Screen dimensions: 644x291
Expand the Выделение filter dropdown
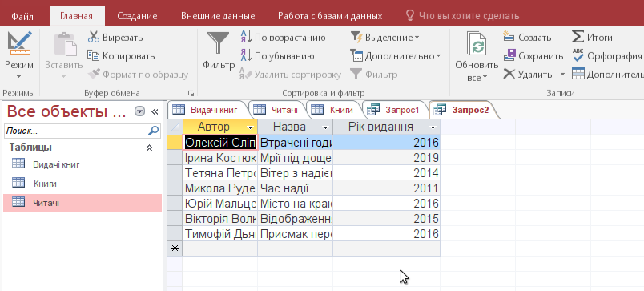tap(417, 38)
